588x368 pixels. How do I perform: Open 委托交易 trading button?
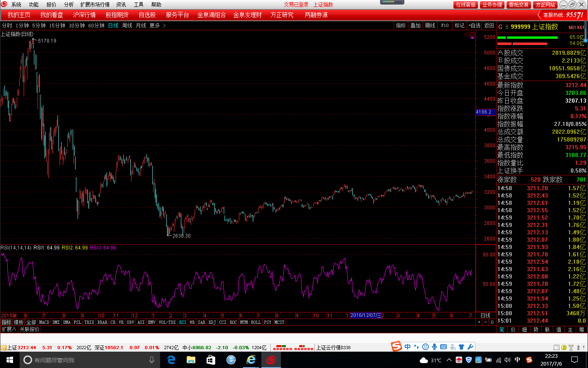(519, 4)
